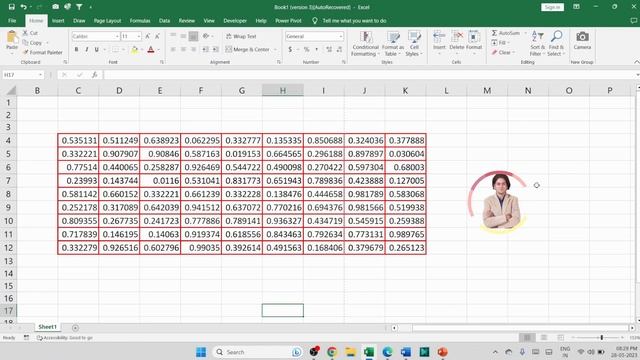Click the Paste clipboard icon

(12, 38)
